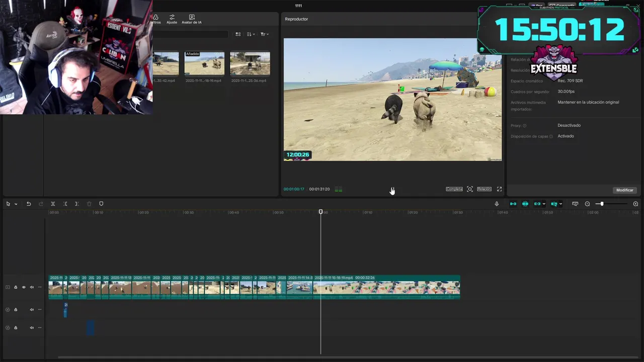
Task: Open the Ajuste tab
Action: click(172, 19)
